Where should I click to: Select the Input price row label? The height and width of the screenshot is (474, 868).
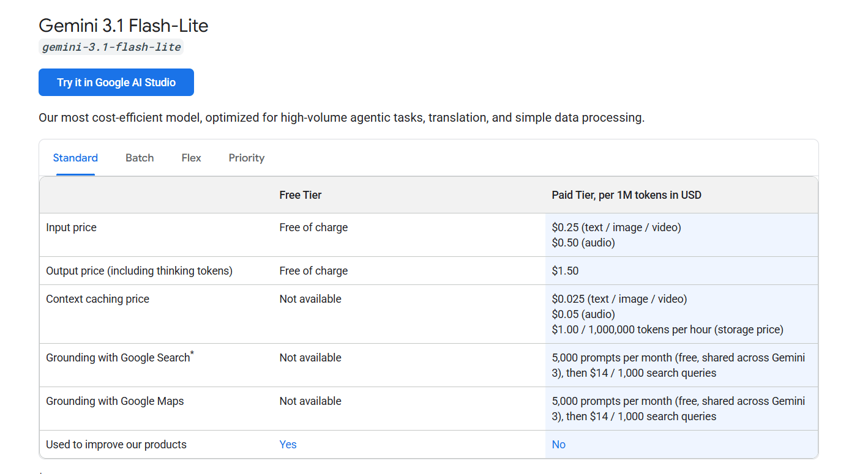[x=72, y=228]
